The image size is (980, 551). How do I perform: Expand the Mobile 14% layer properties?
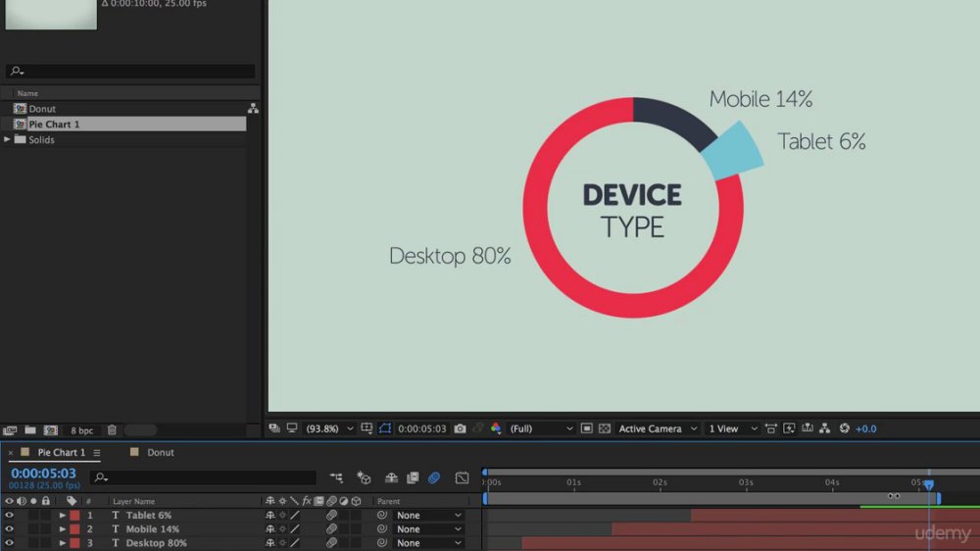click(63, 529)
